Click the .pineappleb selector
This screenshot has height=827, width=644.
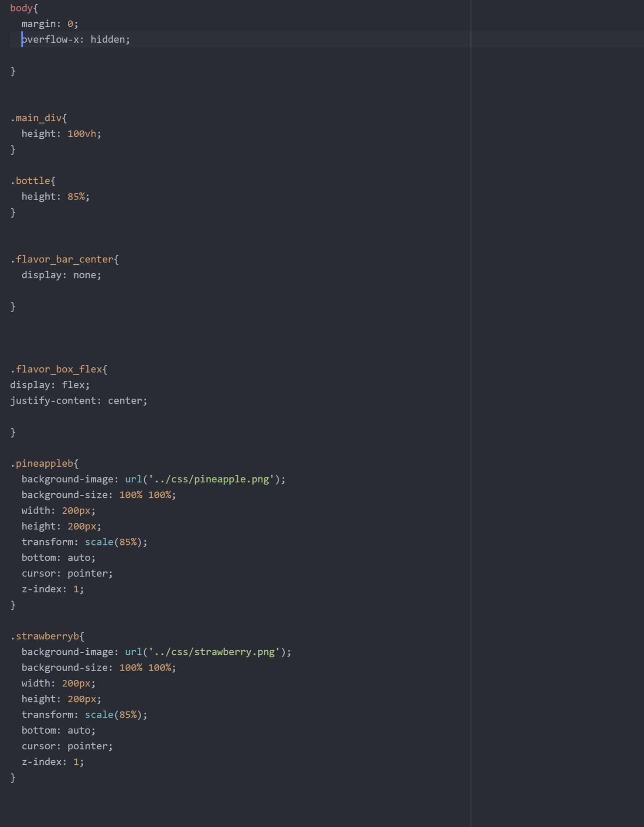pos(42,463)
